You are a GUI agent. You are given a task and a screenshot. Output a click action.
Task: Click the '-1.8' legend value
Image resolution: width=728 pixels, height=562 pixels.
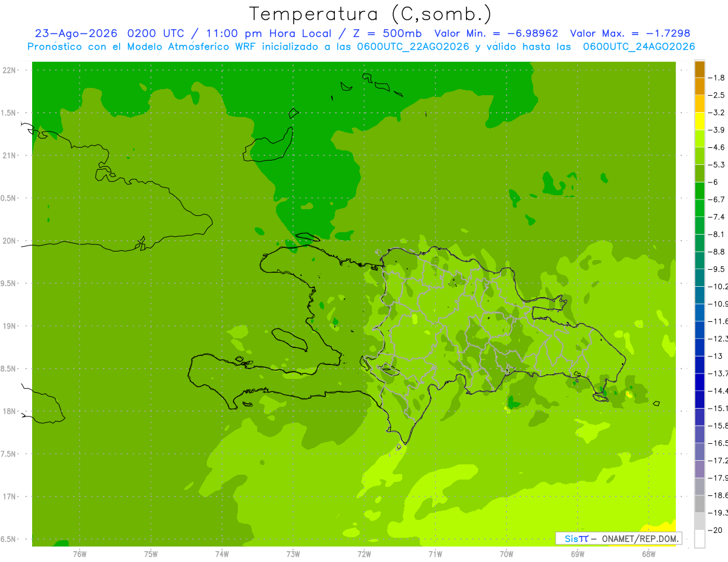pos(716,78)
